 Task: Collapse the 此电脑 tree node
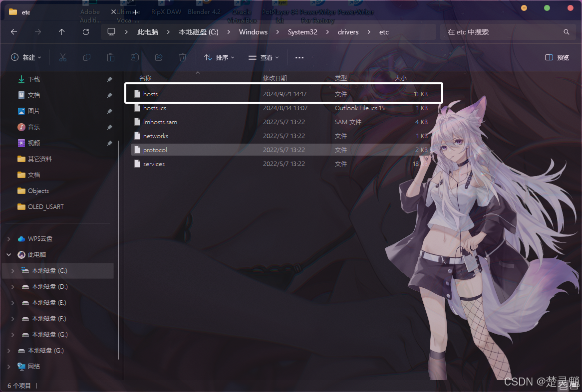click(9, 255)
